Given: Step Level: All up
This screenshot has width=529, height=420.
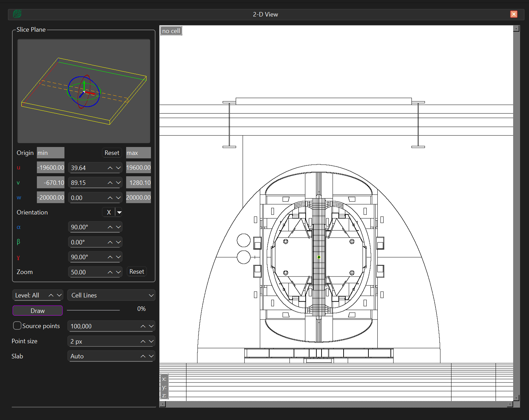Looking at the screenshot, I should tap(51, 295).
